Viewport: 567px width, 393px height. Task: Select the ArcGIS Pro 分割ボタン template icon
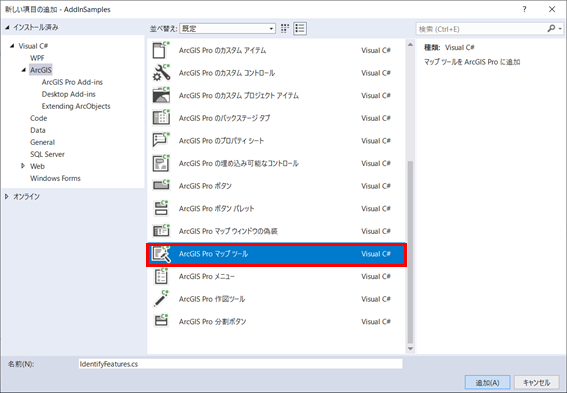tap(161, 321)
